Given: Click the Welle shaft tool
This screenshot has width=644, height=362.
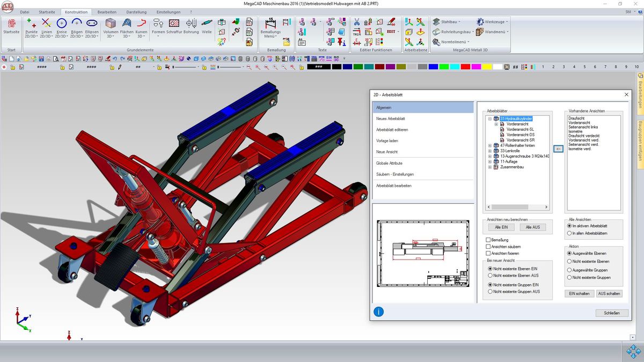Looking at the screenshot, I should pos(207,26).
